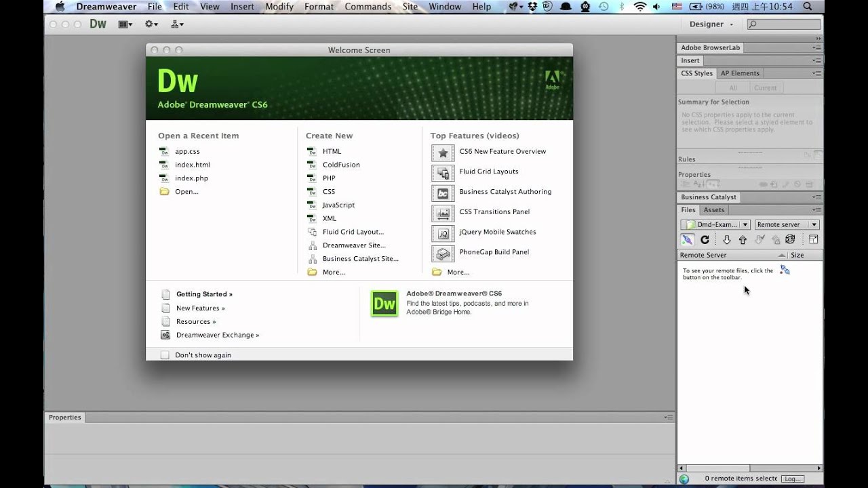Open recent file index.php
Viewport: 868px width, 488px height.
(x=191, y=178)
